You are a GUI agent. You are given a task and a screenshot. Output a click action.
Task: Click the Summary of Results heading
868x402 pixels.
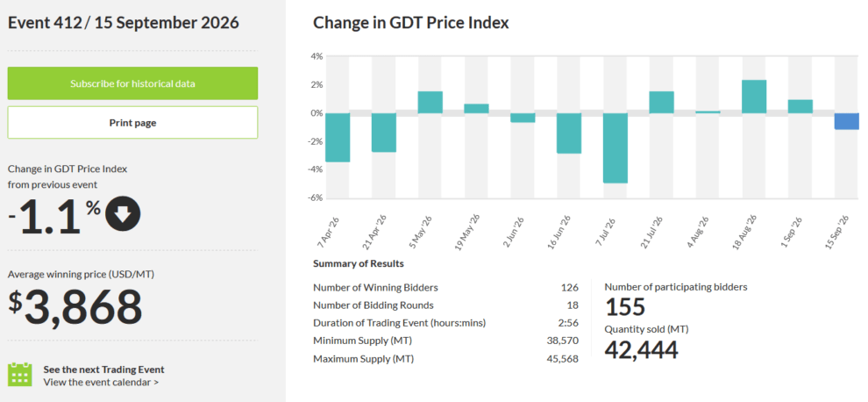[x=359, y=263]
